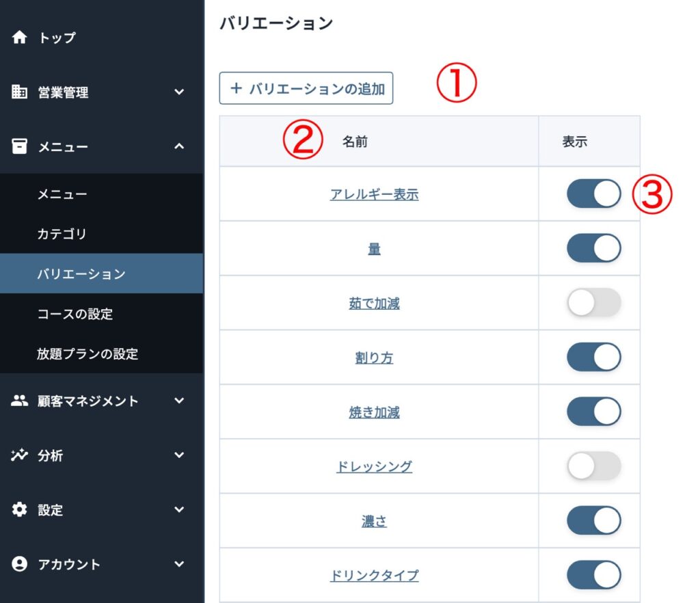Open the カテゴリ submenu item
This screenshot has height=603, width=700.
pos(62,234)
